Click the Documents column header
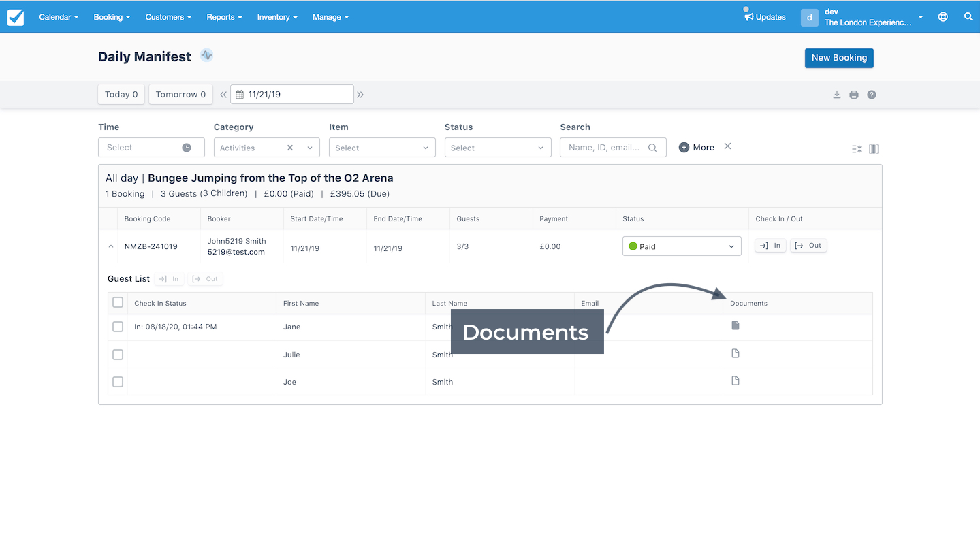The width and height of the screenshot is (980, 537). tap(748, 304)
